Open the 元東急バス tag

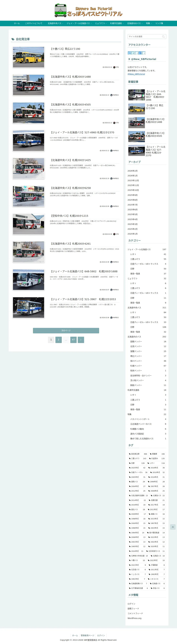click(x=158, y=496)
